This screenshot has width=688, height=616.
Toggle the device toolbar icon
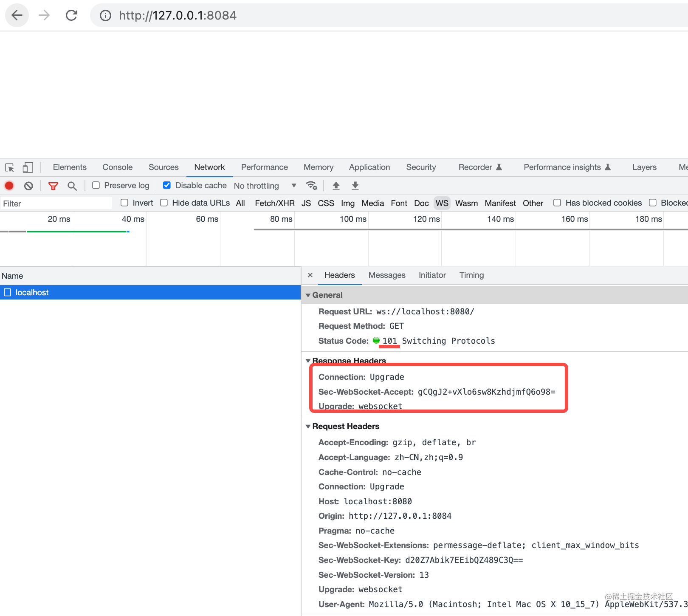click(x=28, y=167)
